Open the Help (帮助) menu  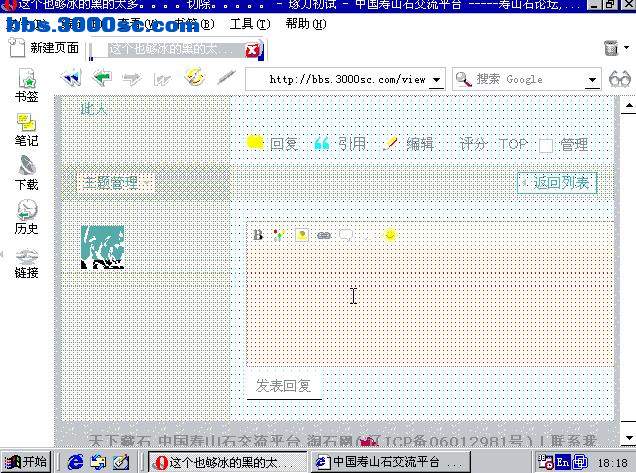click(306, 24)
